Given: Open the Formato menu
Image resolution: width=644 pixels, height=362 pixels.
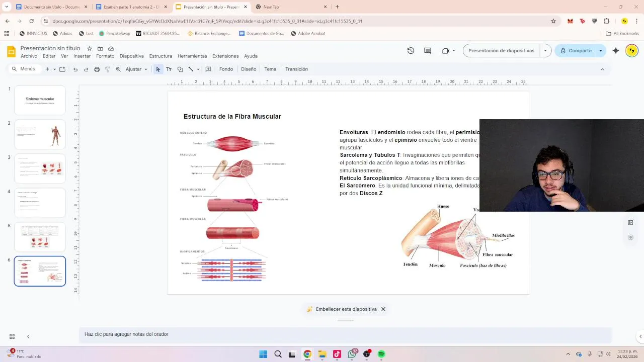Looking at the screenshot, I should [105, 56].
